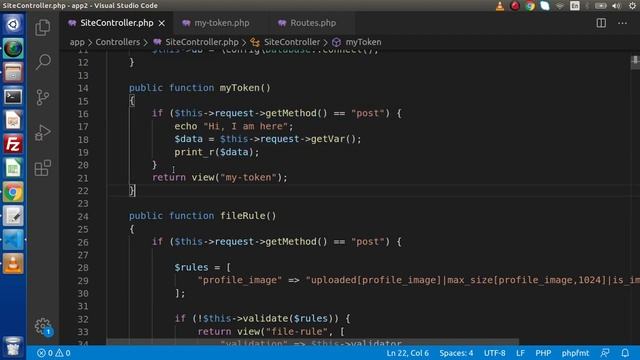Open network indicator in top panel
Image resolution: width=640 pixels, height=360 pixels.
560,6
